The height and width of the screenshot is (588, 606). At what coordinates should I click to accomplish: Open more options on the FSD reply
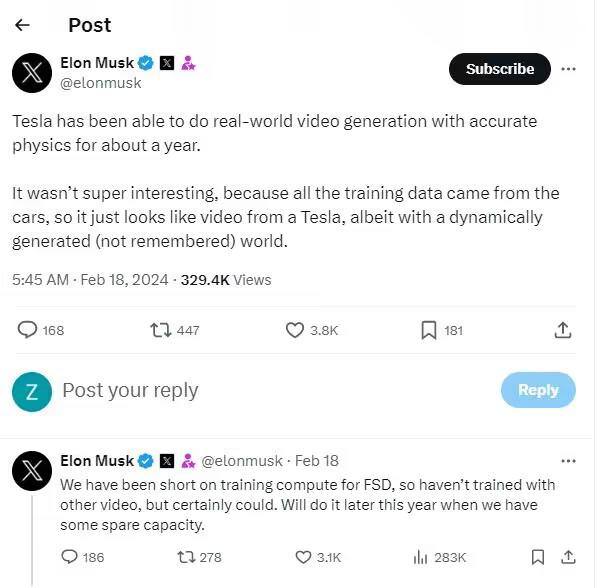(x=568, y=461)
